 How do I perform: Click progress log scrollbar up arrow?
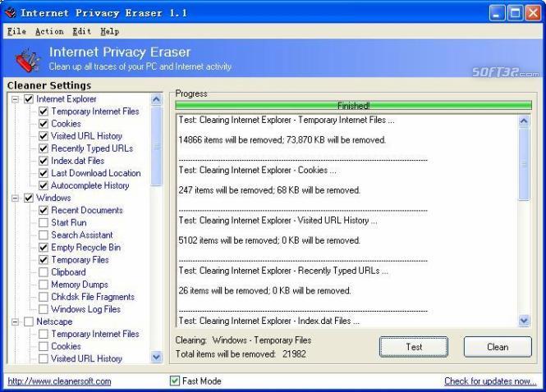(x=524, y=121)
